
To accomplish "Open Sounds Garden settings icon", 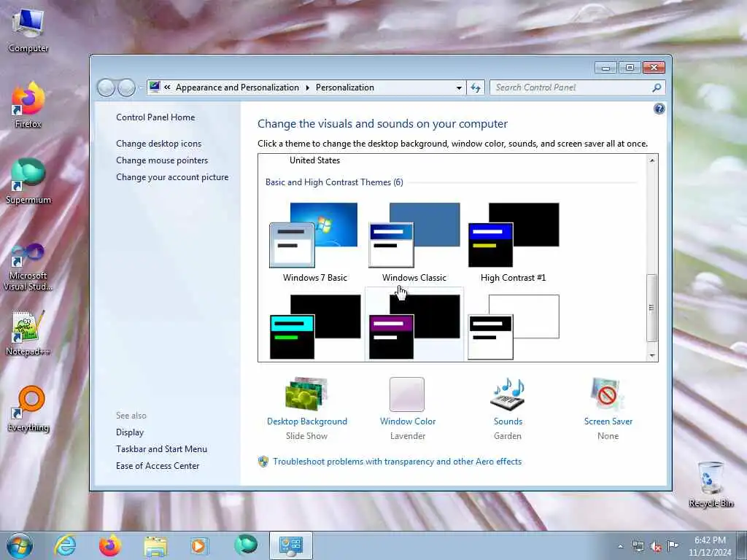I will (x=508, y=394).
